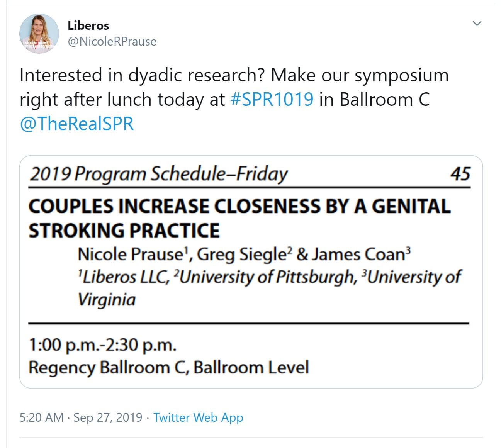Open the Liberos profile picture

39,34
